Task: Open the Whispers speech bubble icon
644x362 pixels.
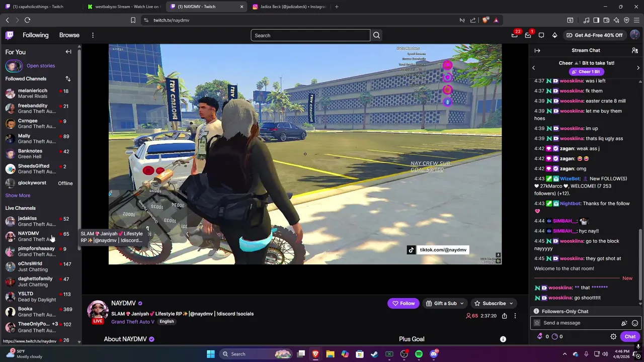Action: coord(541,35)
